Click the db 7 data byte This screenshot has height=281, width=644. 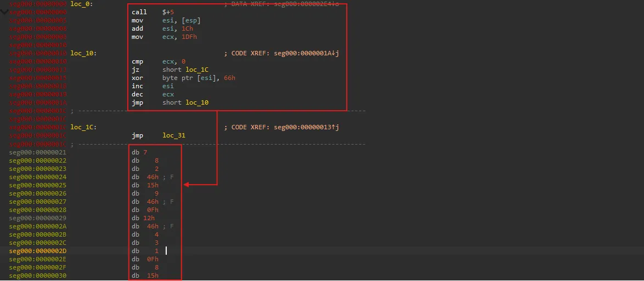pos(139,152)
